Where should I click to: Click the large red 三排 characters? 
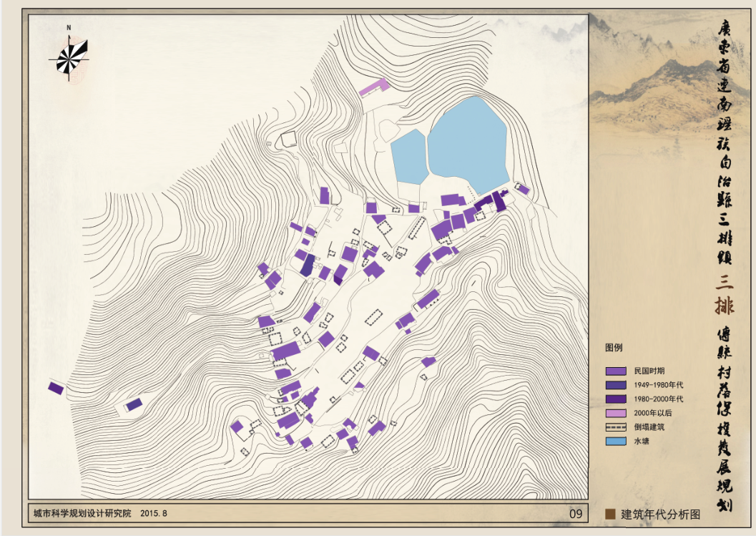pyautogui.click(x=724, y=295)
